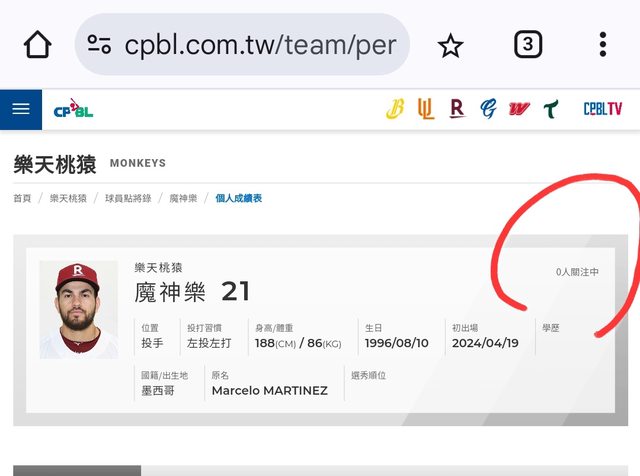This screenshot has width=640, height=476.
Task: Open site settings icon in address bar
Action: coord(99,44)
